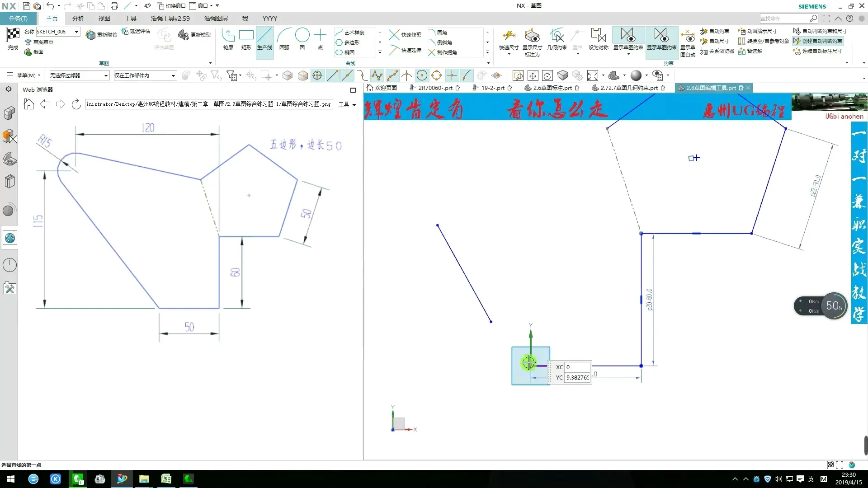Open the work part scope (仅在工作部件内) dropdown
Image resolution: width=868 pixels, height=488 pixels.
(x=173, y=75)
